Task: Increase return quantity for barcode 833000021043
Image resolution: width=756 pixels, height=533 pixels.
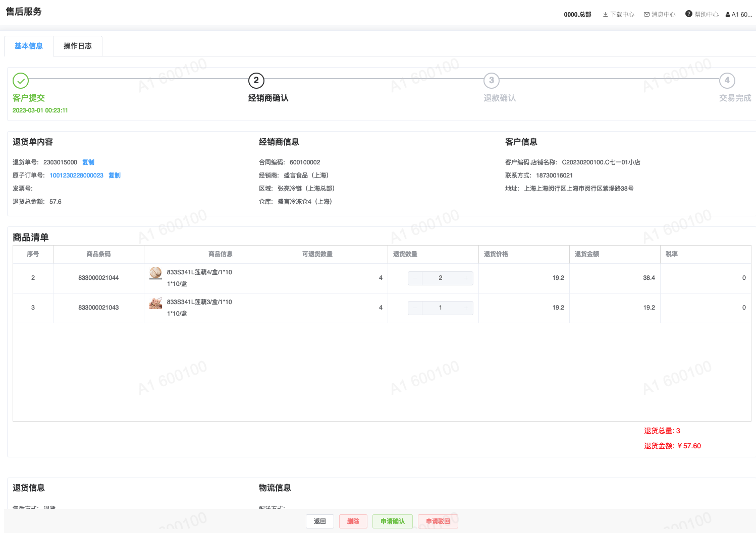Action: click(x=466, y=308)
